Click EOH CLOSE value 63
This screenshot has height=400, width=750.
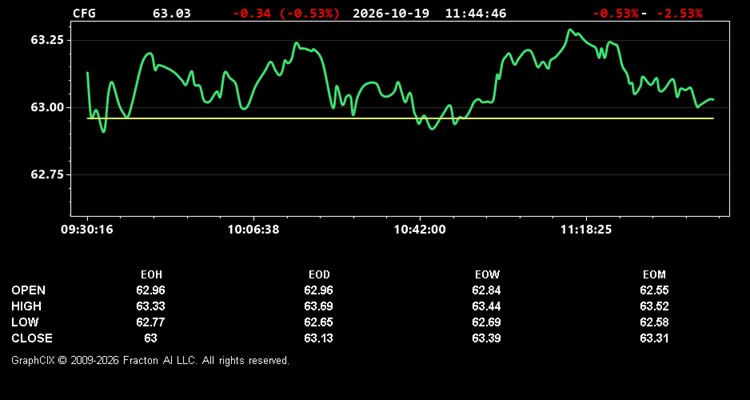click(x=151, y=338)
